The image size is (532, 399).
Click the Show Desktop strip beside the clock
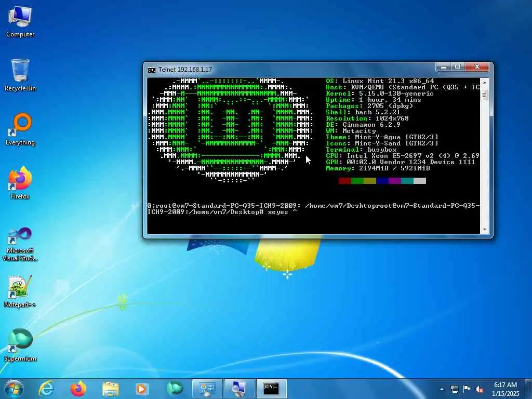(529, 389)
